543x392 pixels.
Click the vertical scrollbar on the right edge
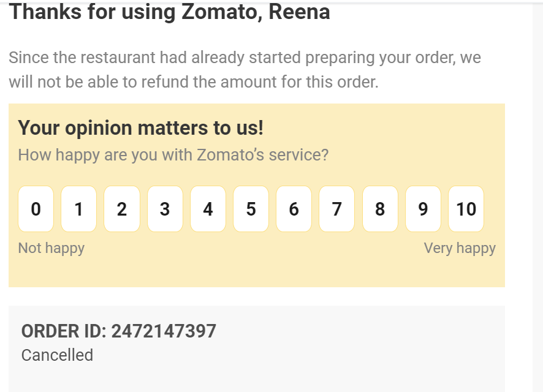point(537,196)
